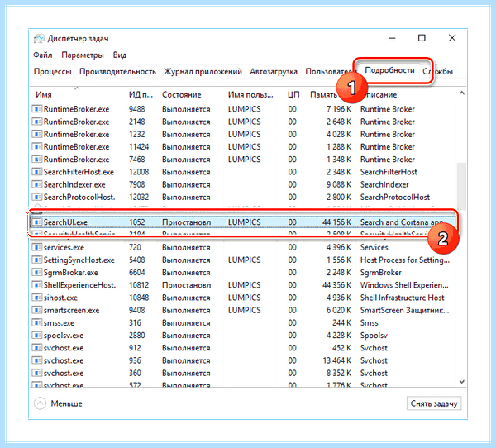Click the smartscreen.exe process icon
The image size is (496, 448).
36,310
